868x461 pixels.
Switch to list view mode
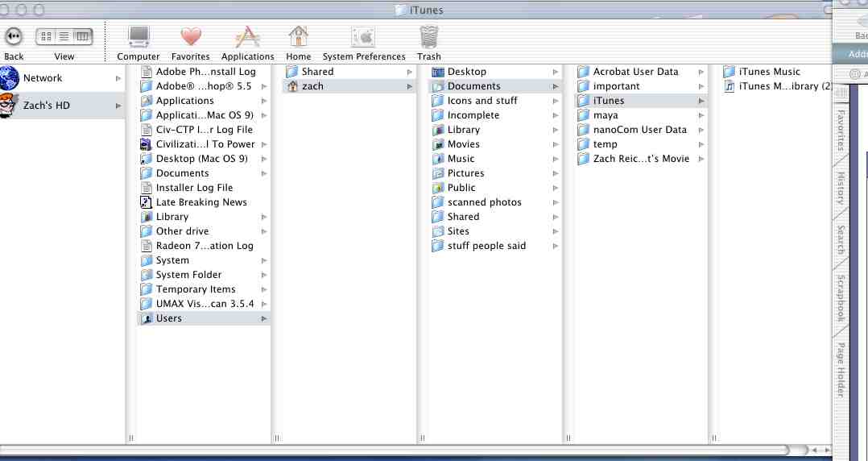[64, 36]
